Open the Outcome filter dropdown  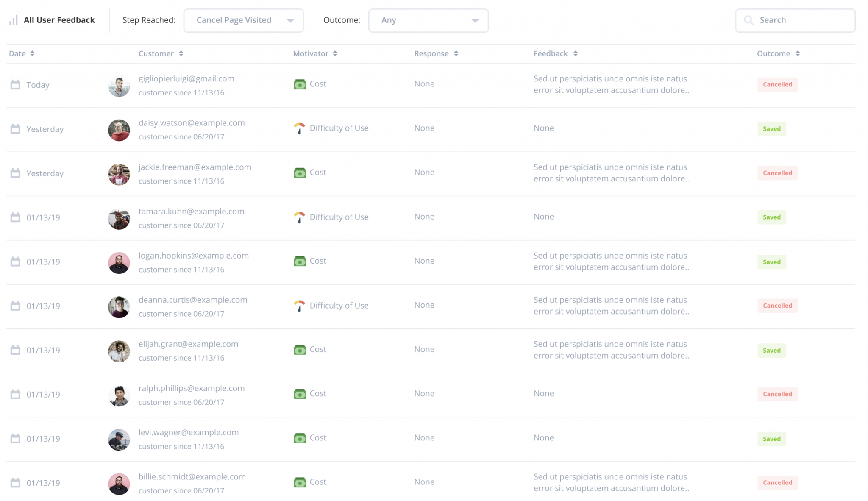(x=428, y=20)
